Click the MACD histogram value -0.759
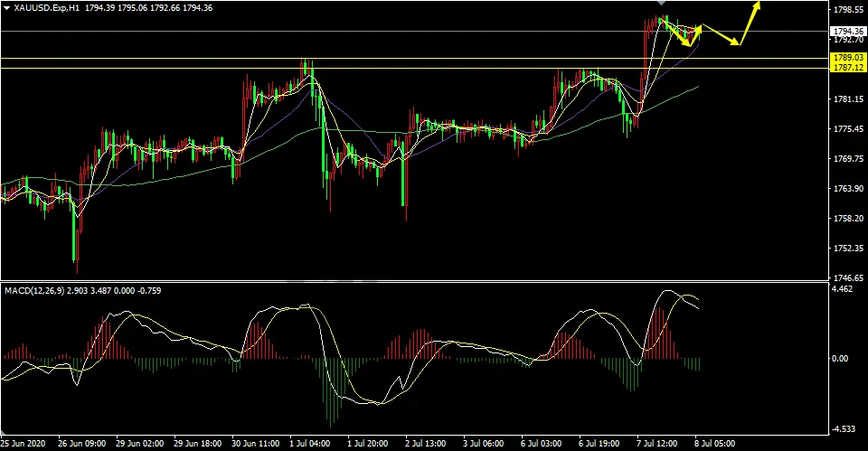The width and height of the screenshot is (868, 451). (149, 290)
